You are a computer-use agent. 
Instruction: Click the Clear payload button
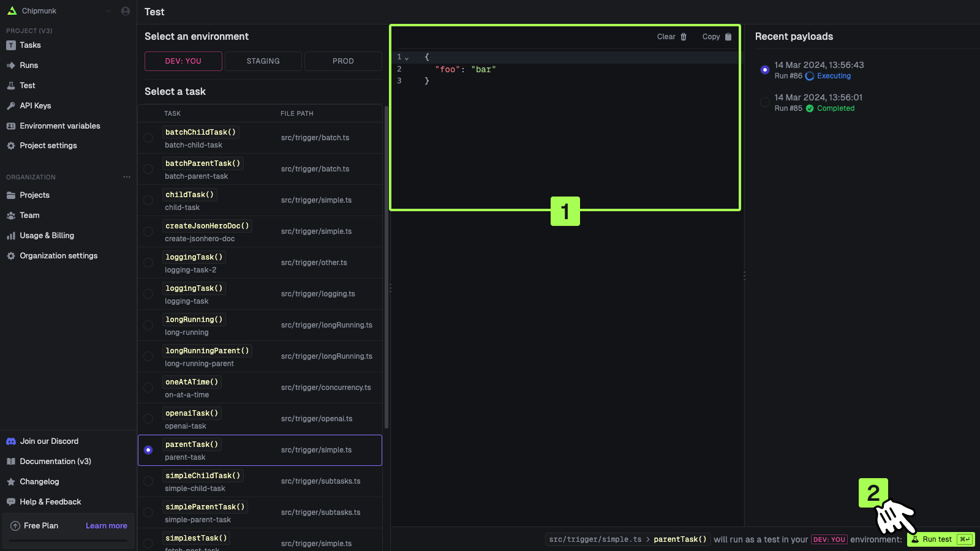(x=672, y=37)
